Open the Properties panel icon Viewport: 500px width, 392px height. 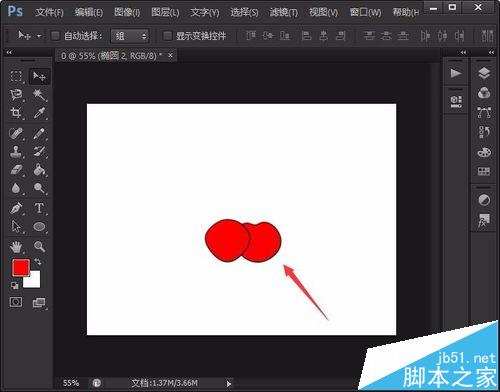(x=456, y=101)
